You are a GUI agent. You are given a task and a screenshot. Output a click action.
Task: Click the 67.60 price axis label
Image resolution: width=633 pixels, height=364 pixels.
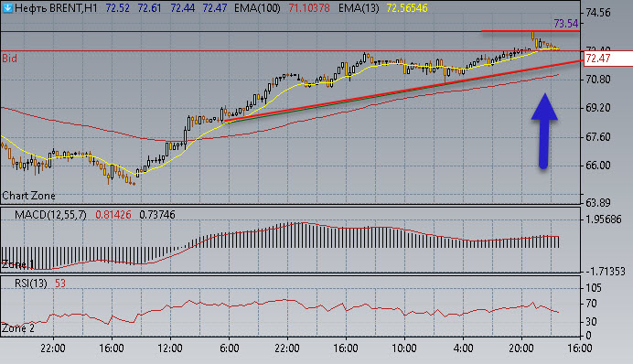(x=598, y=137)
